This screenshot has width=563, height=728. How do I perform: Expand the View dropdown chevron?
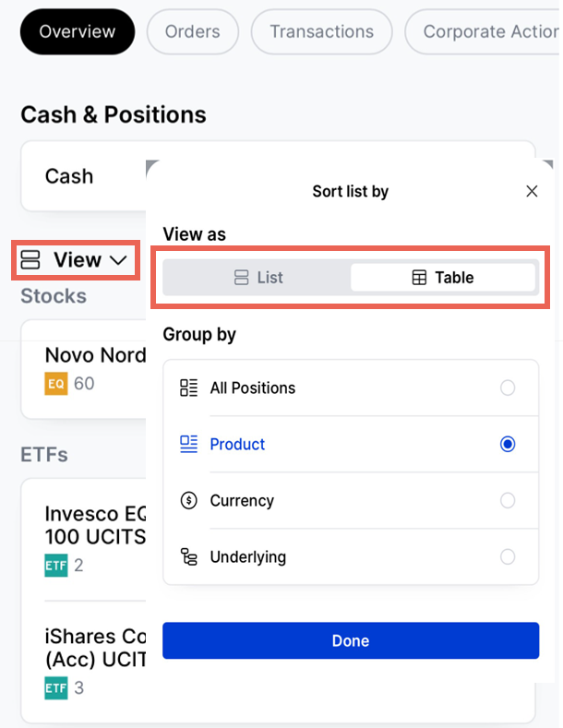point(118,261)
